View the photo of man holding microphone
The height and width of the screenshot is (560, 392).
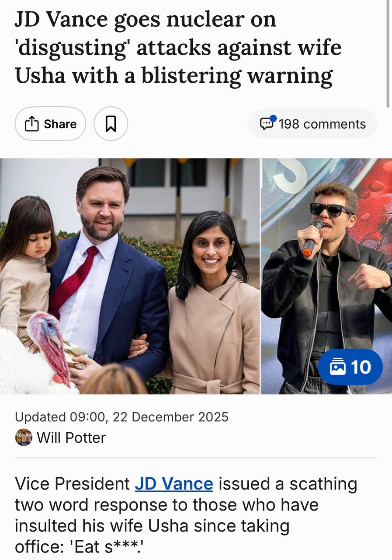click(326, 262)
